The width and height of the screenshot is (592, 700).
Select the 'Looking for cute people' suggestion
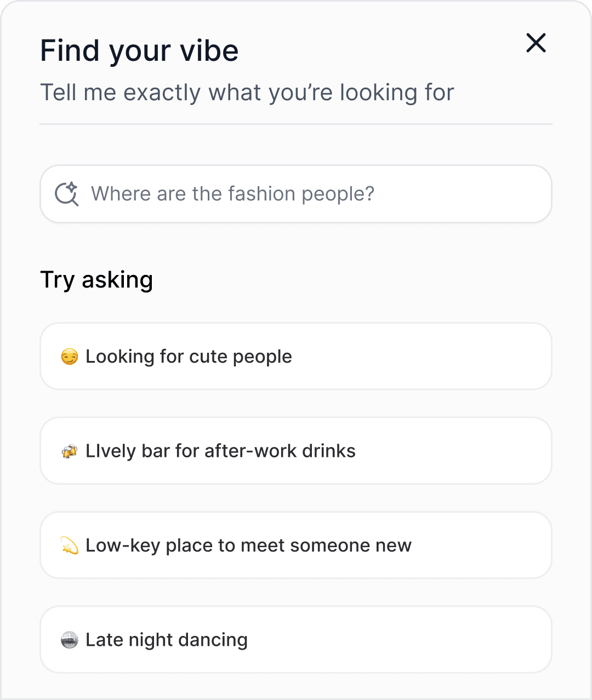(189, 357)
